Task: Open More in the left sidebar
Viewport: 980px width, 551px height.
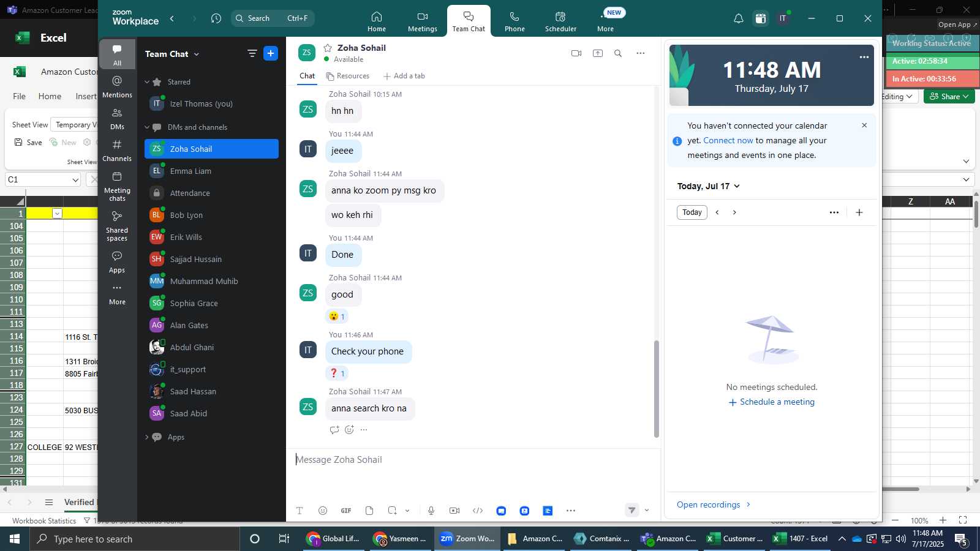Action: [117, 294]
